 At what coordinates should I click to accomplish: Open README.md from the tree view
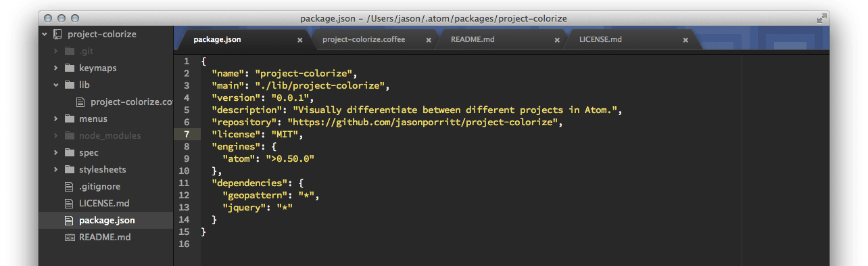tap(105, 238)
